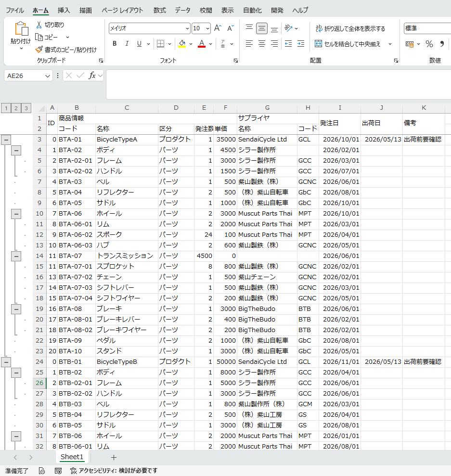Open the Name Box dropdown showing AE26

tap(47, 76)
